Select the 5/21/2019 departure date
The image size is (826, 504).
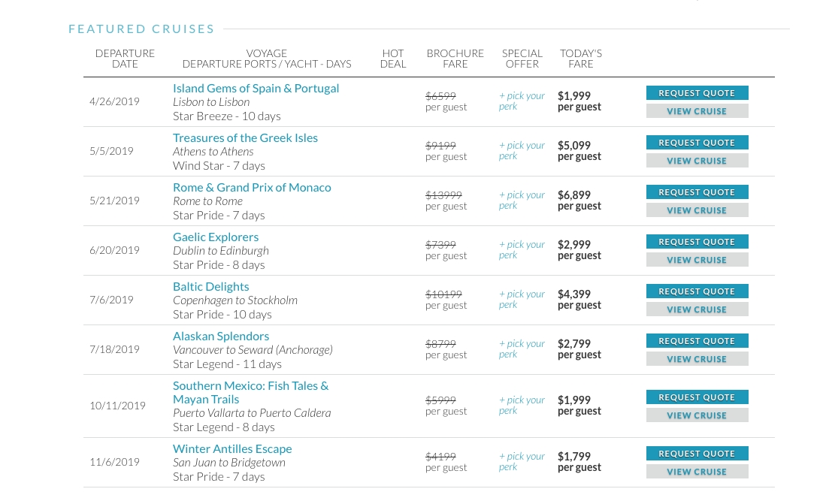[x=114, y=201]
